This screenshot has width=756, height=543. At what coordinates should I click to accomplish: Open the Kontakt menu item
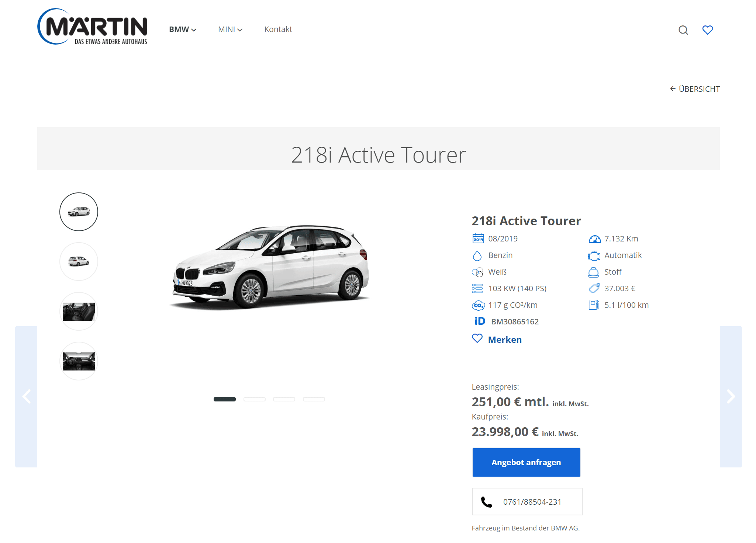pyautogui.click(x=278, y=29)
